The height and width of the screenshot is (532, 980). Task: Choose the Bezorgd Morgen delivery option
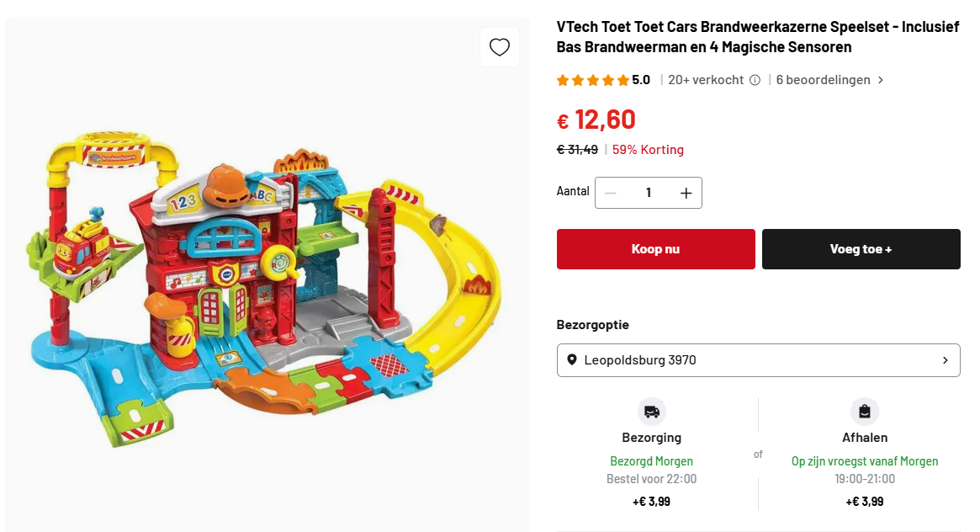[x=651, y=461]
